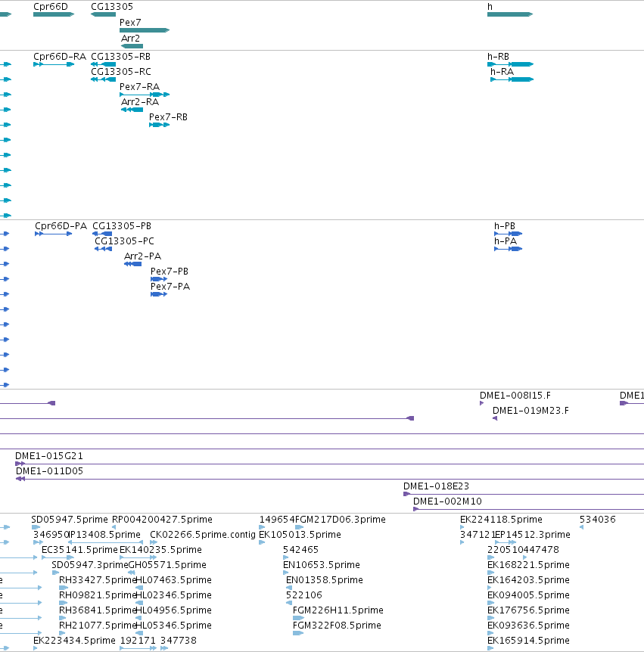Open the EK165914.5prime EST label
Viewport: 644px width, 652px height.
(528, 641)
